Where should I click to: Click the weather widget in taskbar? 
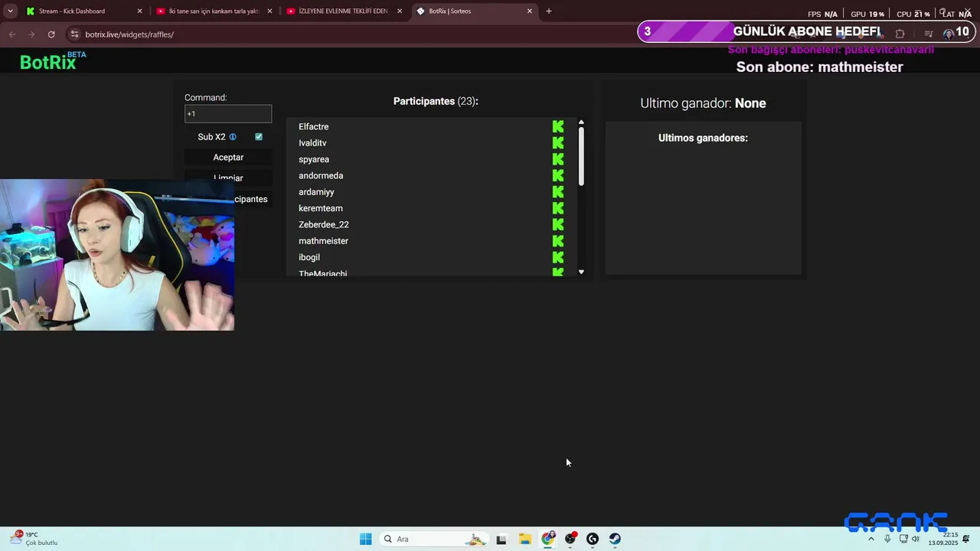34,539
